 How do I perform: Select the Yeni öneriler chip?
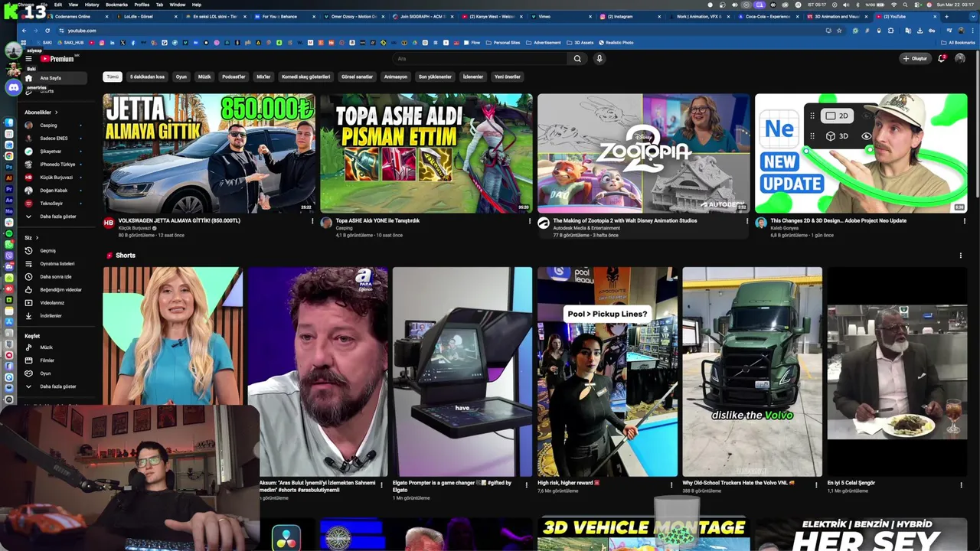tap(508, 77)
